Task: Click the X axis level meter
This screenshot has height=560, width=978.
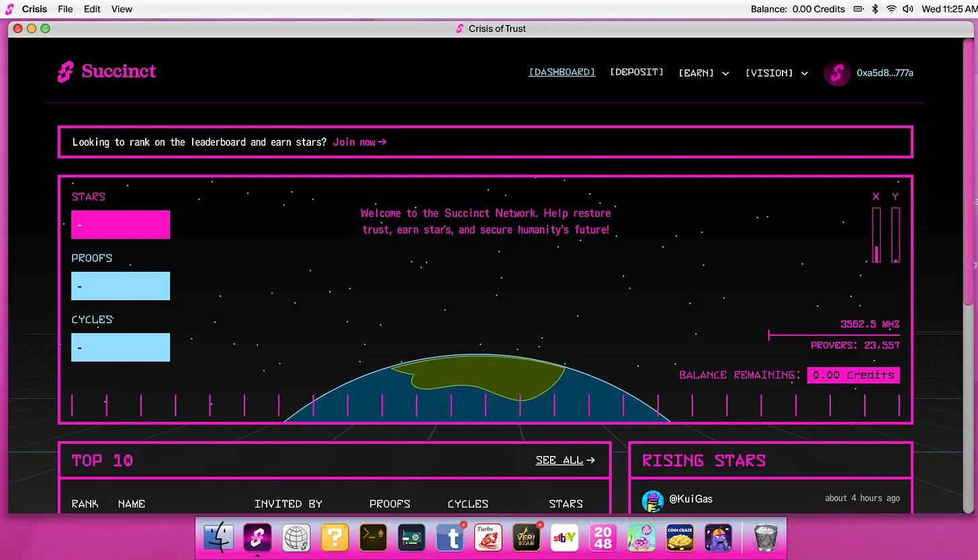Action: click(x=876, y=234)
